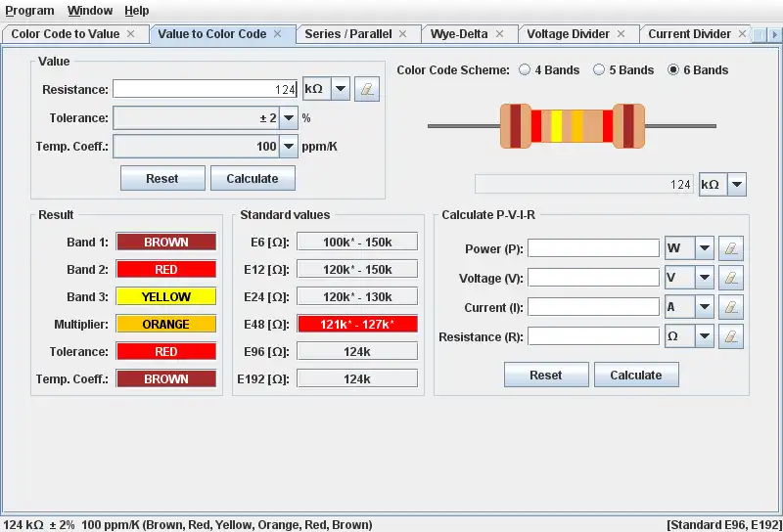Image resolution: width=783 pixels, height=532 pixels.
Task: Open the kΩ unit dropdown beside Resistance
Action: [341, 89]
